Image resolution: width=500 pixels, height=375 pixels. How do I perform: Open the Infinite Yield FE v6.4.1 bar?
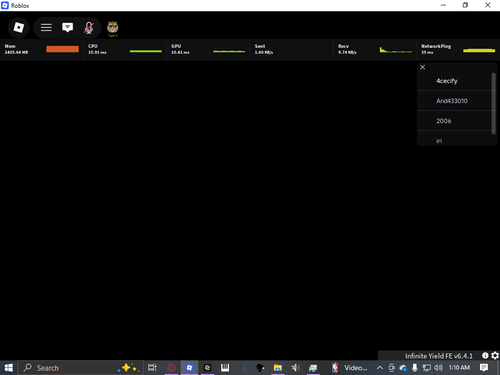(439, 356)
